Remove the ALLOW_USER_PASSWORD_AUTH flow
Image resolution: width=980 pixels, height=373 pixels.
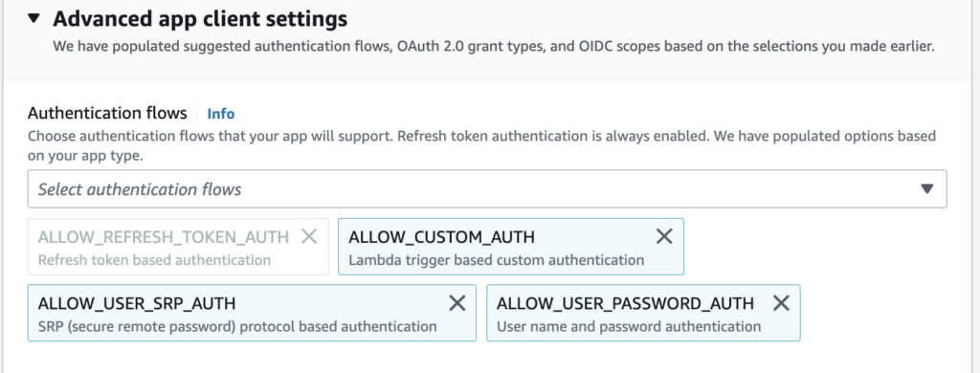coord(781,303)
